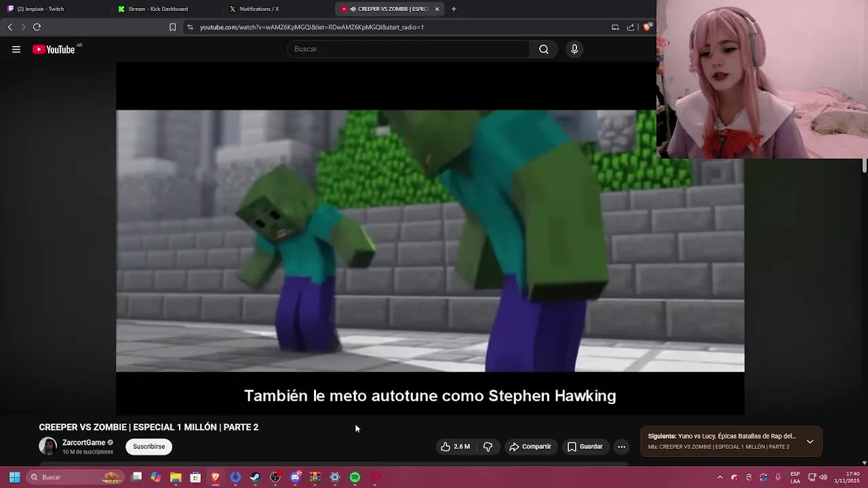Click the browser address bar URL
The width and height of the screenshot is (868, 488).
coord(312,27)
